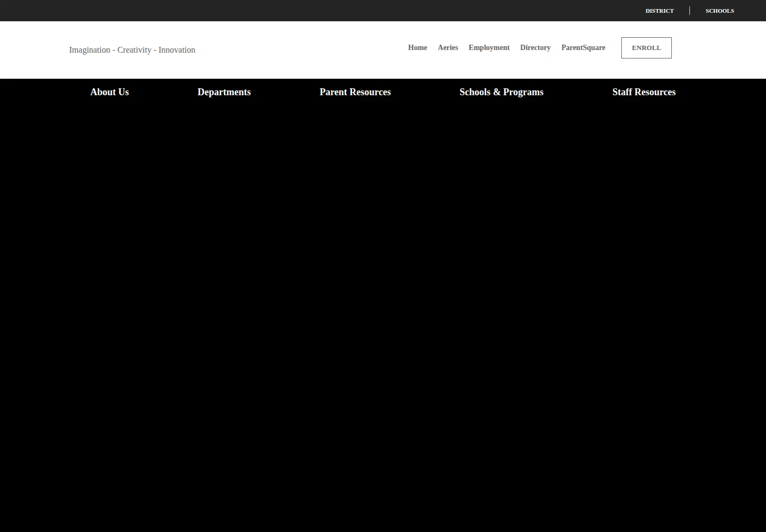Open the Staff Resources menu
This screenshot has height=532, width=766.
(644, 92)
